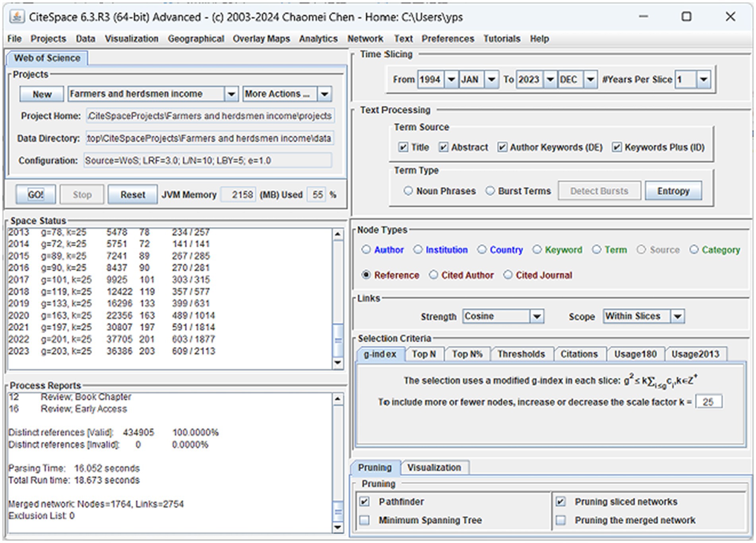
Task: Expand the Farmers and herdsmen income project dropdown
Action: tap(231, 94)
